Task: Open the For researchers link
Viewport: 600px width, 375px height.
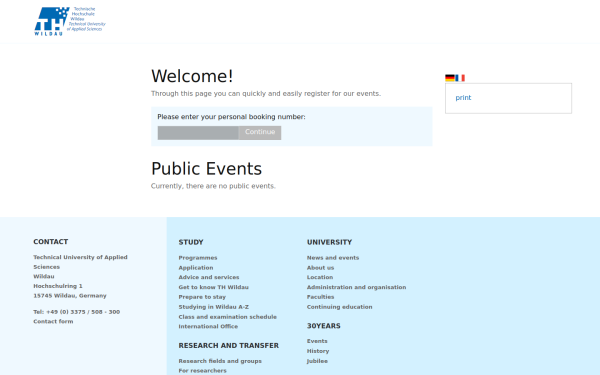Action: pos(202,371)
